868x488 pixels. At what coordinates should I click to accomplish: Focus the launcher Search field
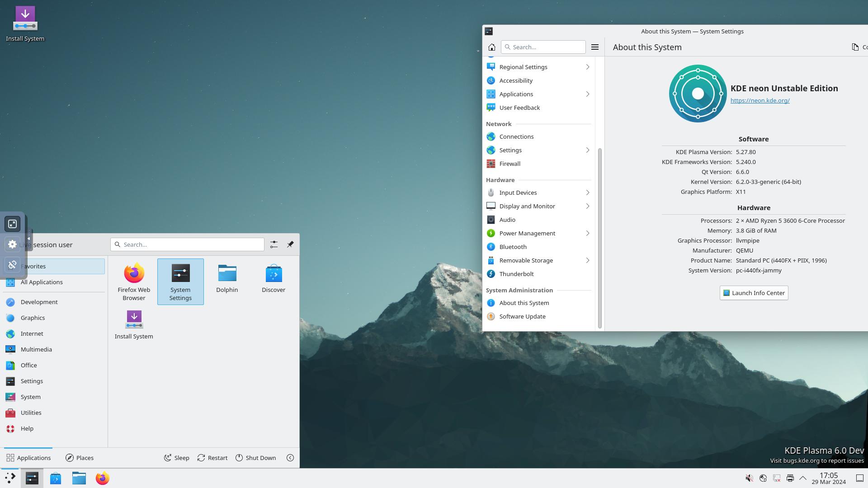187,244
